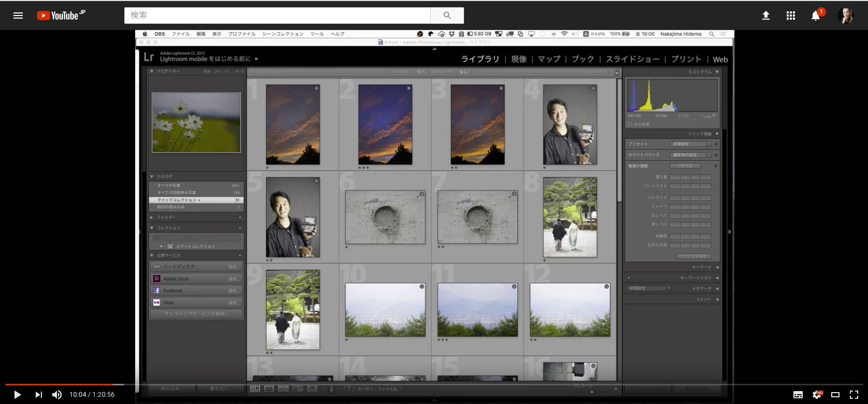Enter fullscreen mode
The image size is (868, 404).
click(854, 395)
